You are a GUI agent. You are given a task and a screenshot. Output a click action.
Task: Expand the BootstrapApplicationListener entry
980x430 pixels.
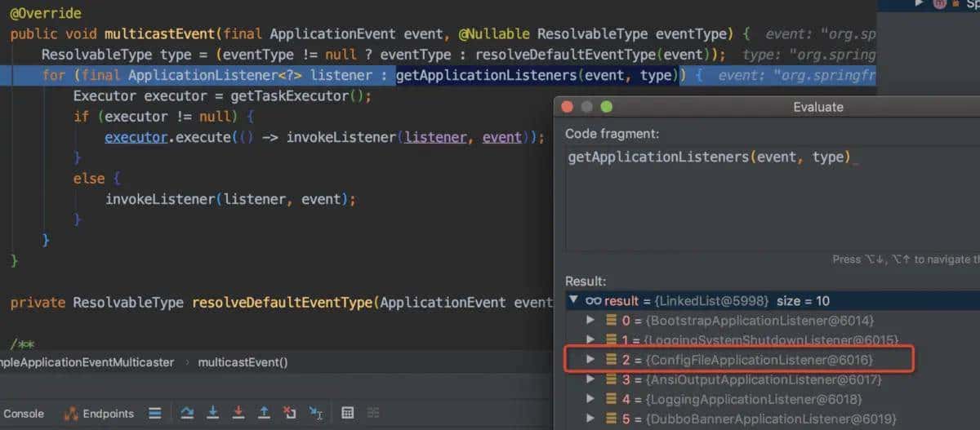click(590, 321)
